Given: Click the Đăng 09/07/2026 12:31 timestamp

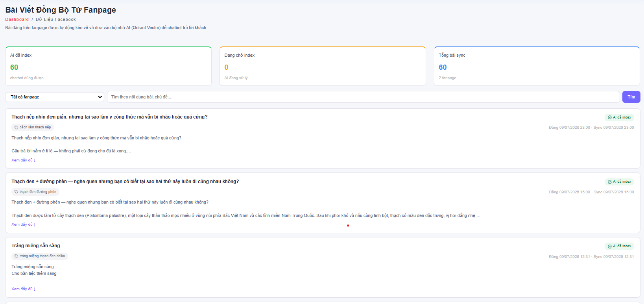Looking at the screenshot, I should tap(569, 257).
